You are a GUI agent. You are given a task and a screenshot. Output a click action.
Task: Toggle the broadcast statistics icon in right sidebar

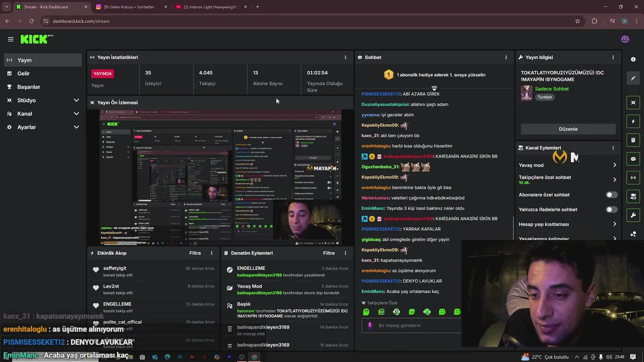633,177
